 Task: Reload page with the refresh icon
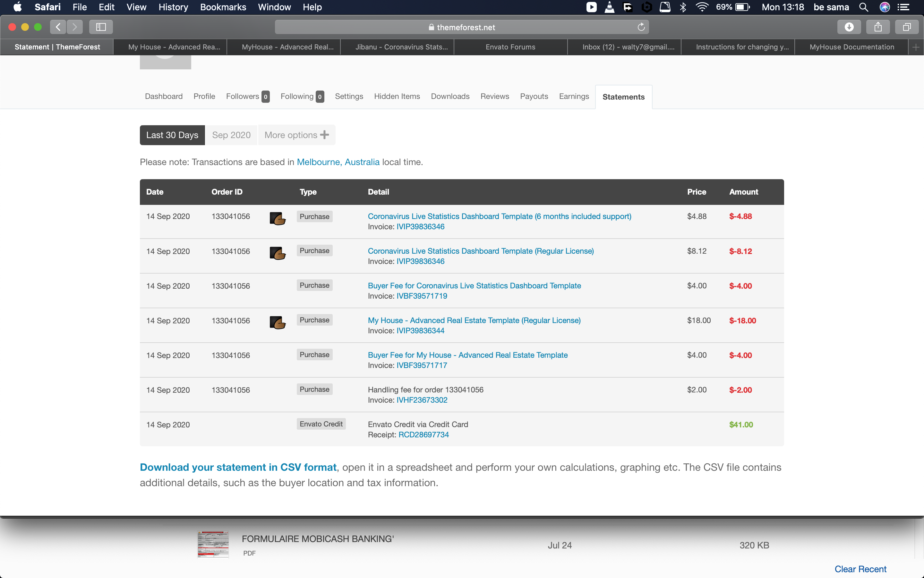tap(641, 27)
